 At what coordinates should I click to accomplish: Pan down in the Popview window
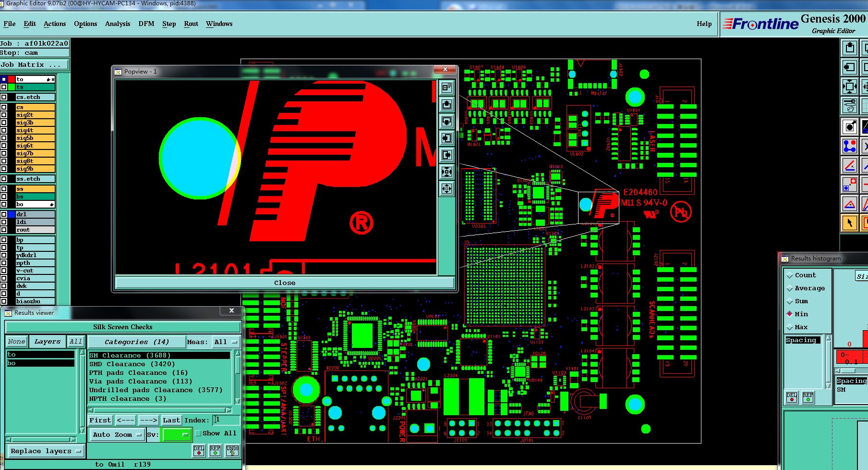pyautogui.click(x=446, y=121)
